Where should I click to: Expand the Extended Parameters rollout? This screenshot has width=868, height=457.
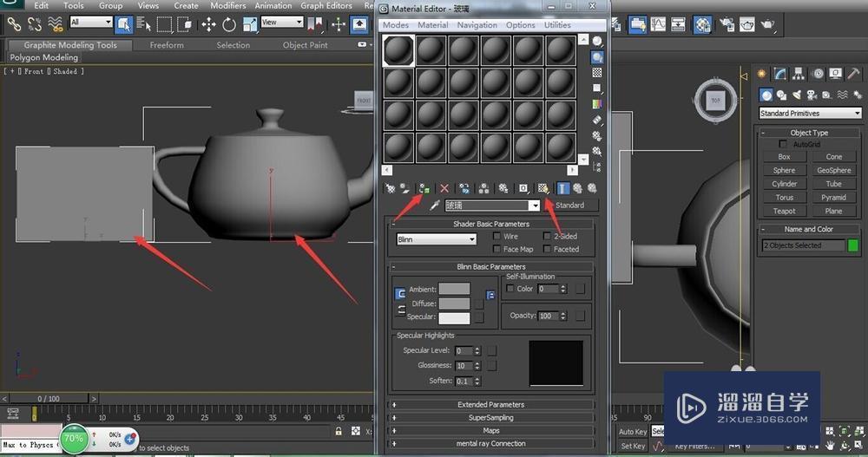(x=490, y=405)
